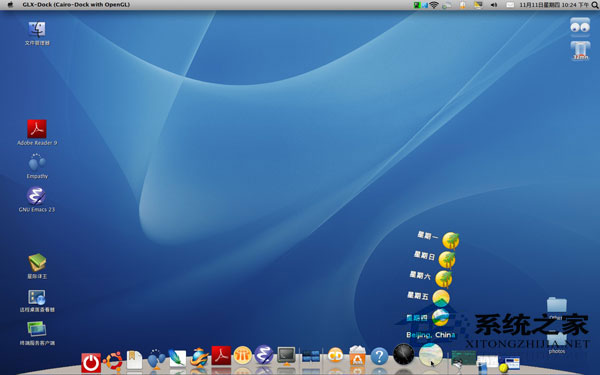Click the weather applet in the dock
Viewport: 600px width, 375px height.
[x=431, y=355]
